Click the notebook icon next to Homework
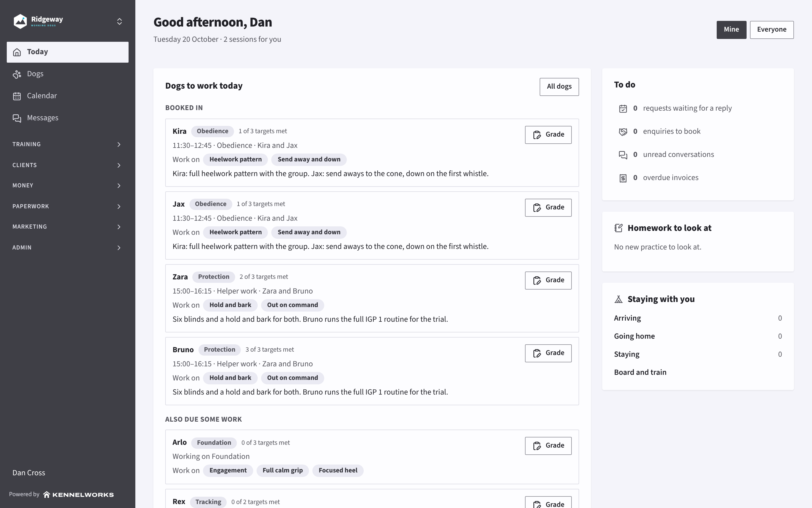Screen dimensions: 812x508 618,228
